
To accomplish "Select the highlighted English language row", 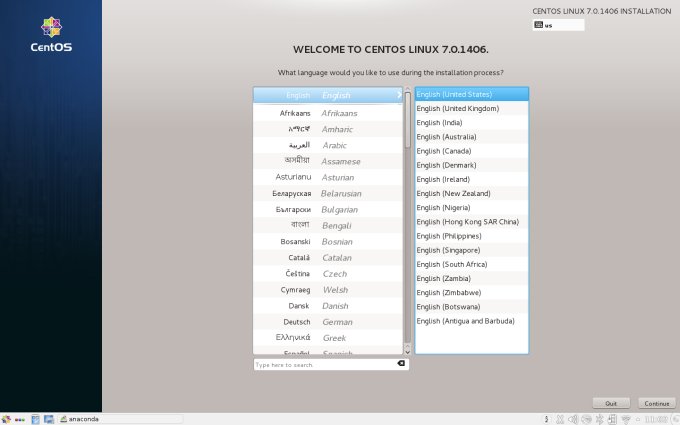I will pos(328,95).
